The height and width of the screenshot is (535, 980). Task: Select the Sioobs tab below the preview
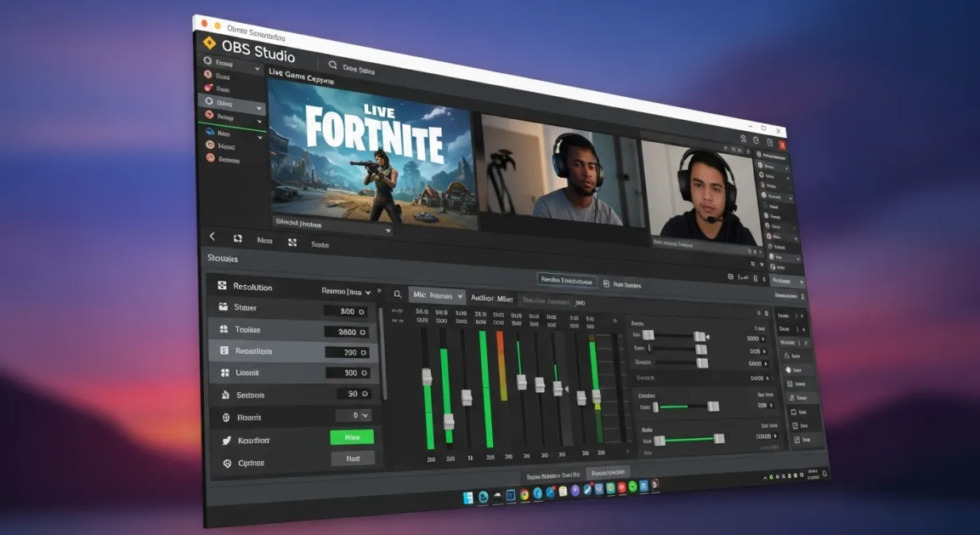(x=320, y=245)
